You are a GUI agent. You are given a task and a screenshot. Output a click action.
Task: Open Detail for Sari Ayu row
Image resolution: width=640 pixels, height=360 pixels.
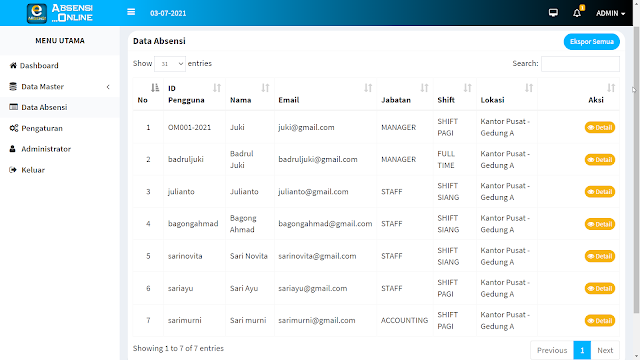tap(600, 289)
